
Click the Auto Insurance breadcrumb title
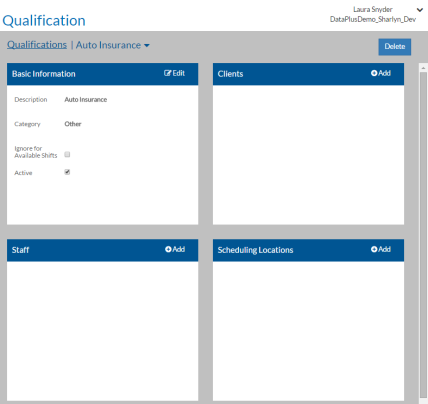pos(108,45)
